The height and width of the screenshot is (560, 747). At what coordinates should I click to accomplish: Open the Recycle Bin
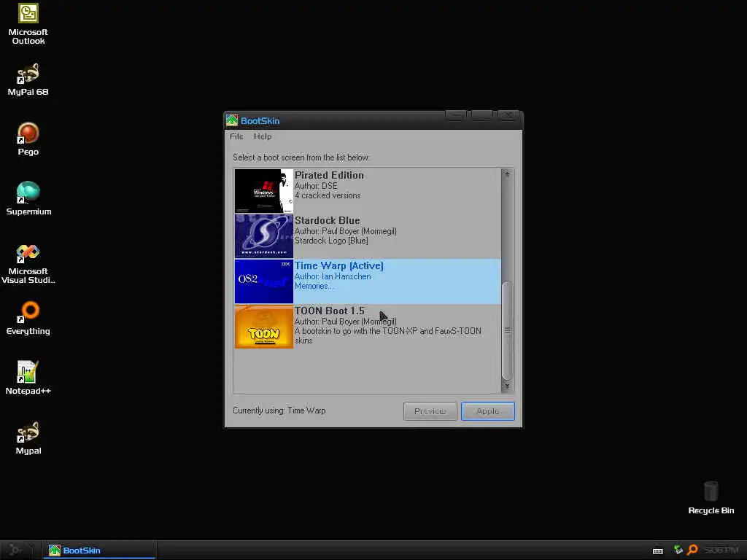tap(711, 497)
